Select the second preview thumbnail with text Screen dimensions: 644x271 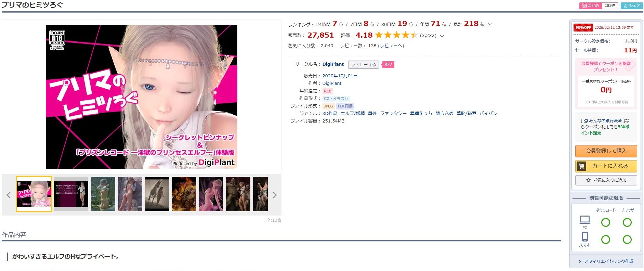point(71,194)
